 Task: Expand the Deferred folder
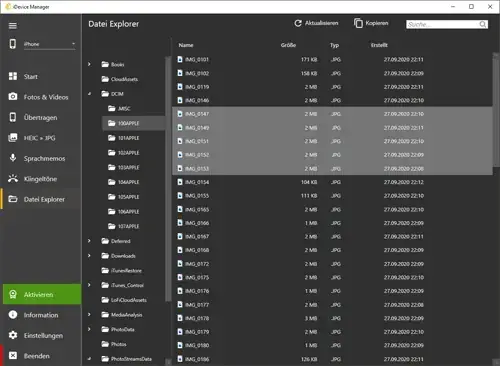[89, 241]
